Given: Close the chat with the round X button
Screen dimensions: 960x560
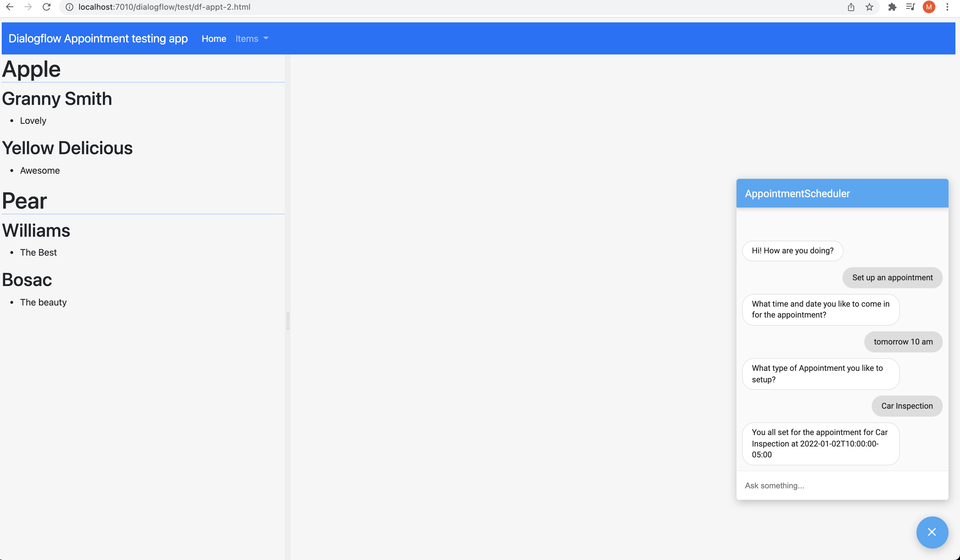Looking at the screenshot, I should pos(932,532).
